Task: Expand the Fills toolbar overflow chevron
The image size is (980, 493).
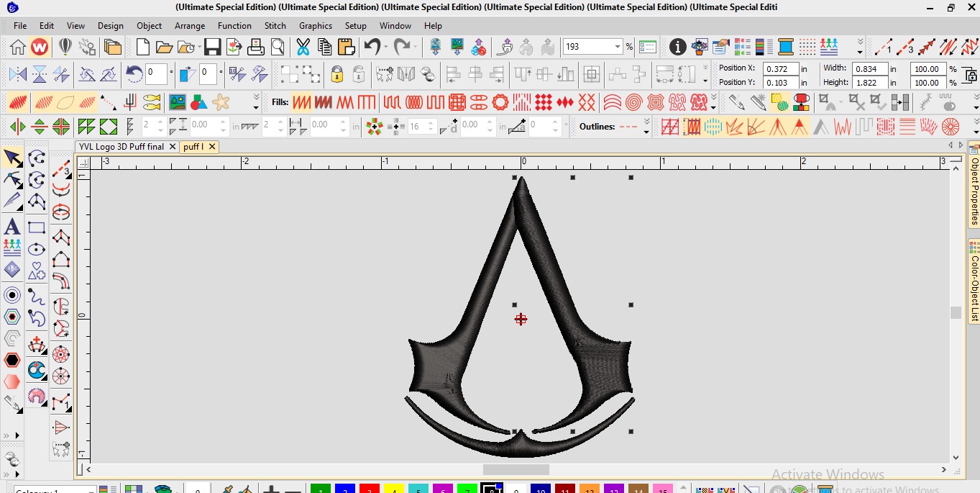Action: click(x=714, y=101)
